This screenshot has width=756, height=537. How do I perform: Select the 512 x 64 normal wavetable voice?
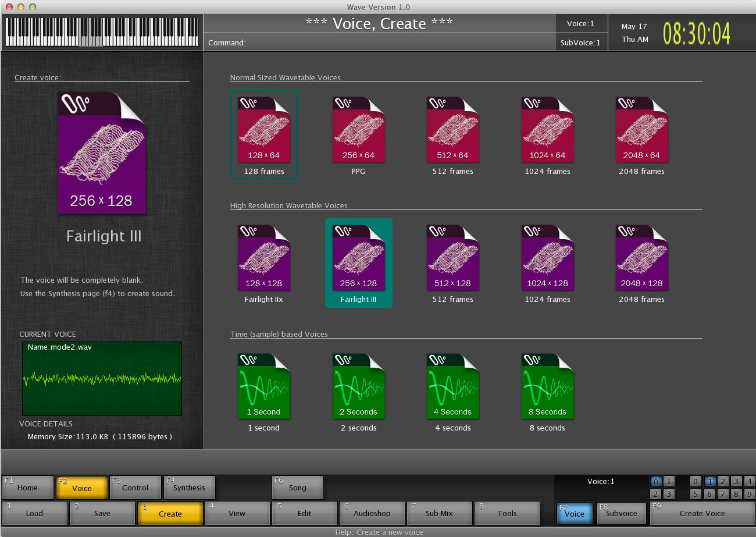point(453,135)
